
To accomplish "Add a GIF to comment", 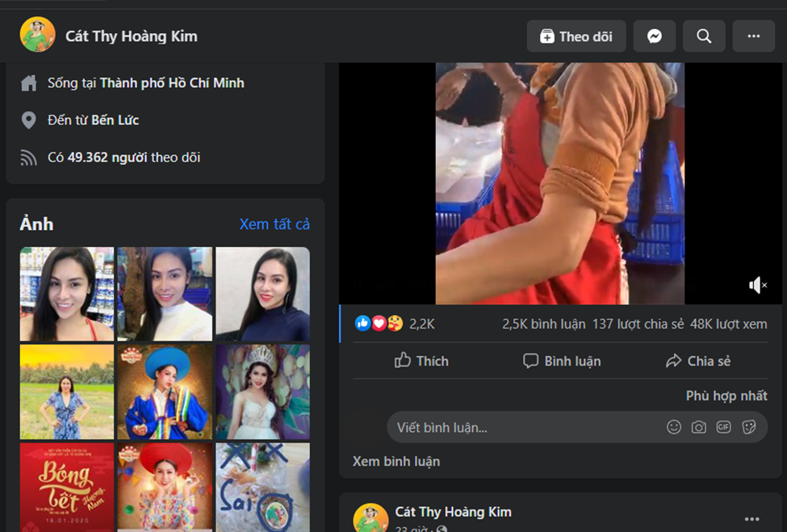I will (724, 427).
